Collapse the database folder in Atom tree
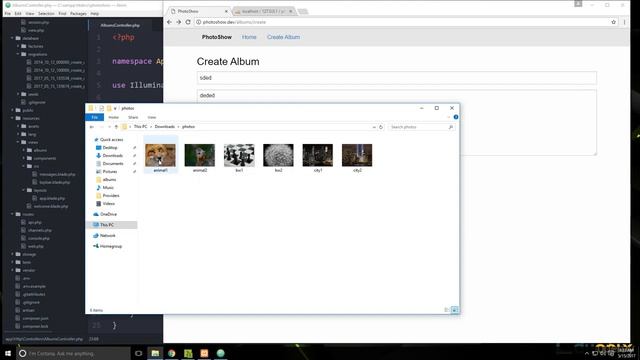 13,38
